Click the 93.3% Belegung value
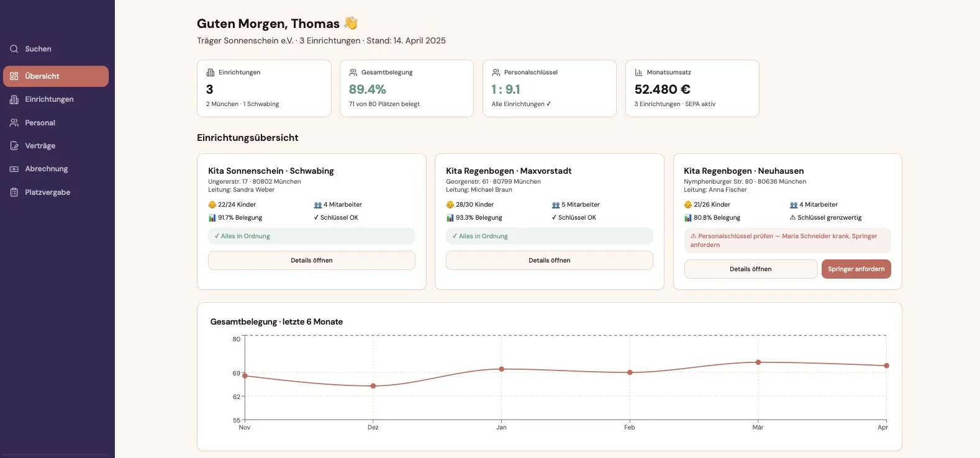 click(479, 218)
